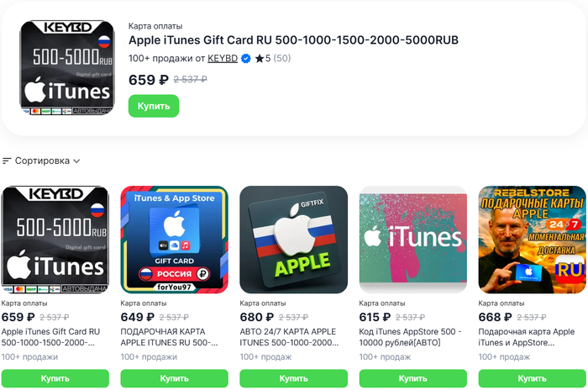
Task: Expand the Сортировка dropdown chevron
Action: click(76, 161)
